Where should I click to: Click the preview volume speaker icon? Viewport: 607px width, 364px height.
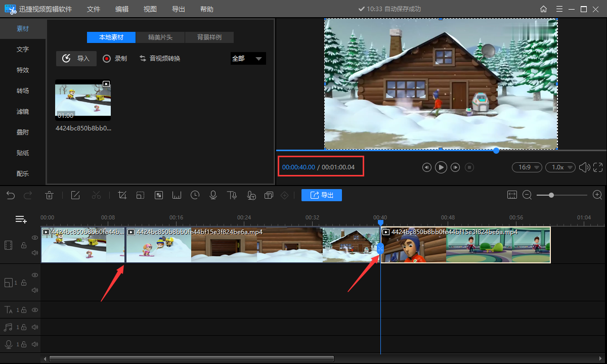tap(584, 167)
